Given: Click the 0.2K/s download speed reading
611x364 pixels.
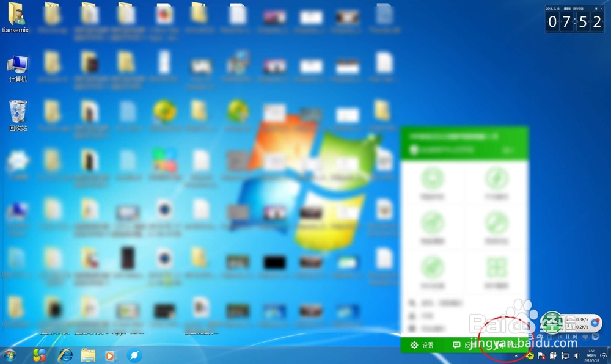Looking at the screenshot, I should 582,327.
